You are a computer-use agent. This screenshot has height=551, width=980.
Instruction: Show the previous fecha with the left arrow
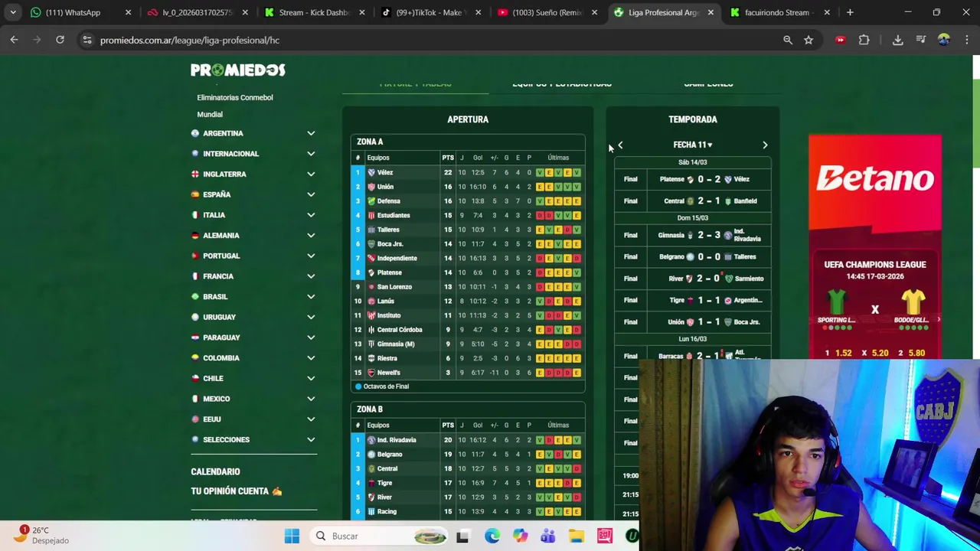pos(620,145)
